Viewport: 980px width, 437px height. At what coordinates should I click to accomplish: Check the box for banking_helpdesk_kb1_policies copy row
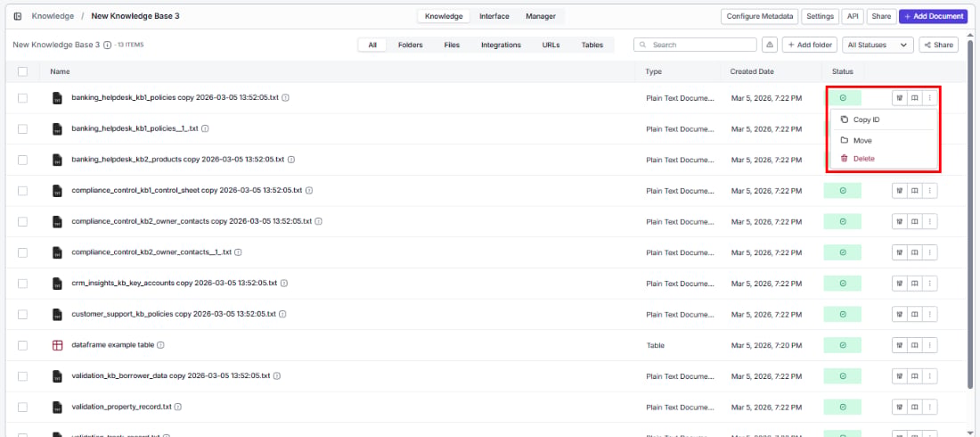23,98
